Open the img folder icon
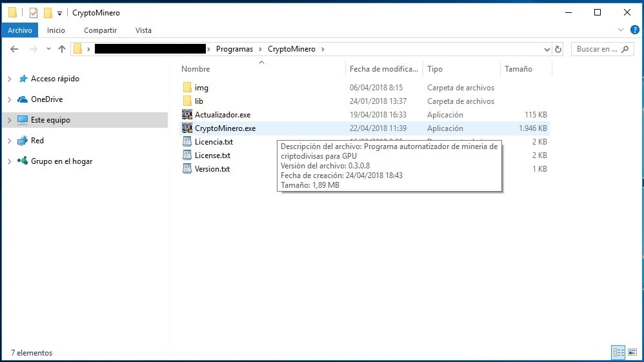Screen dimensions: 644x362 point(187,88)
